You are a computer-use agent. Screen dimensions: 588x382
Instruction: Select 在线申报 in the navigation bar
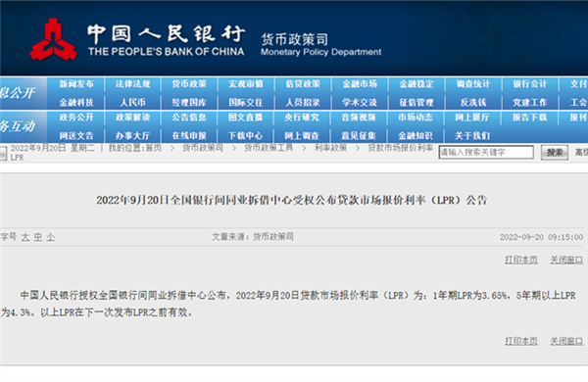click(x=189, y=135)
